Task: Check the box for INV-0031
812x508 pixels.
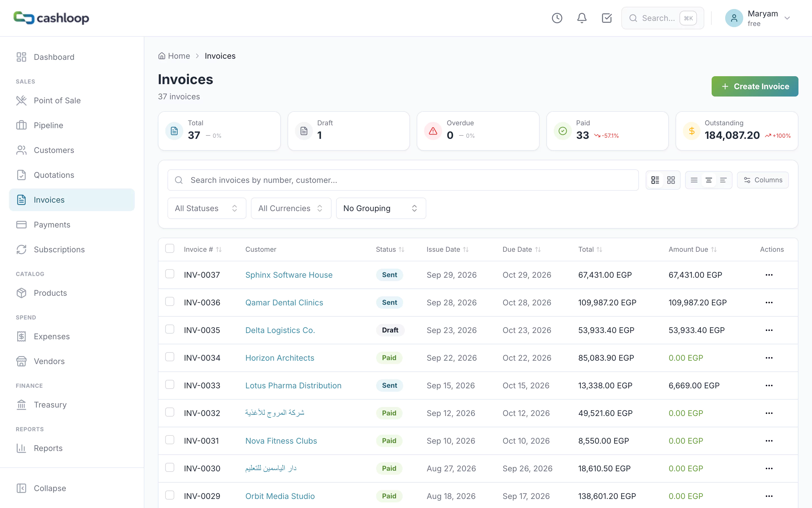Action: pyautogui.click(x=170, y=440)
